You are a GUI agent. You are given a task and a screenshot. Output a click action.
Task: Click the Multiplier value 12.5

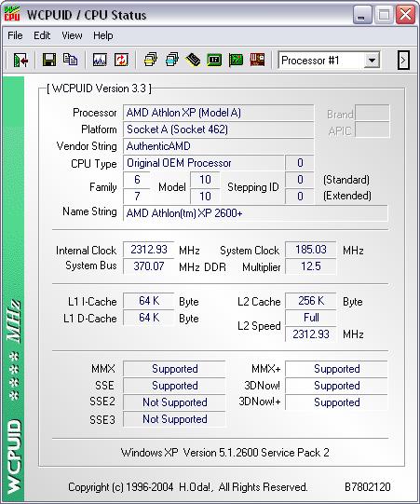[311, 266]
